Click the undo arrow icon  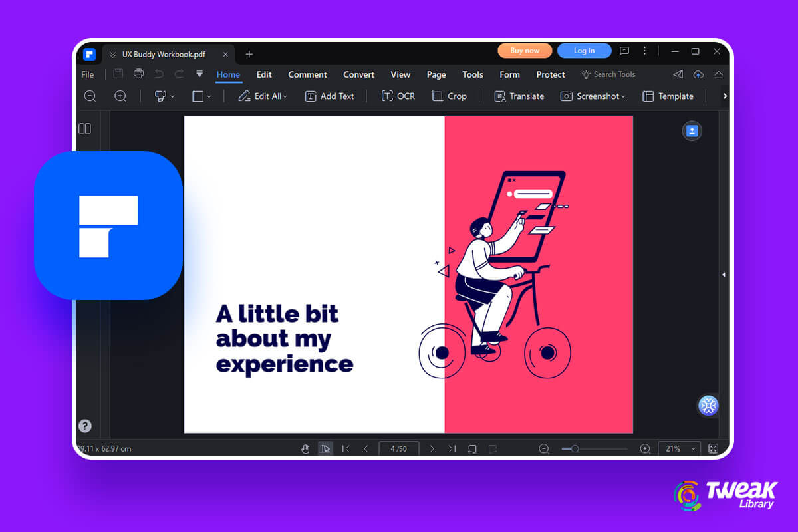click(160, 74)
